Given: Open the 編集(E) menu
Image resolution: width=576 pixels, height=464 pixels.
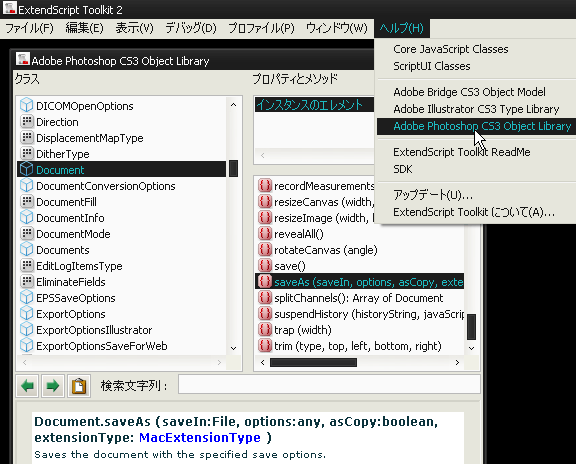Looking at the screenshot, I should pyautogui.click(x=84, y=28).
